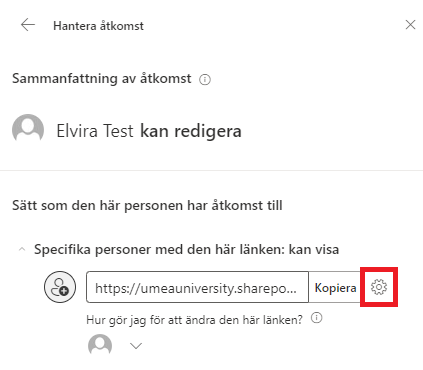Screen dimensions: 423x370
Task: Click the 'Specifika personer med den här länken' heading
Action: pos(187,249)
